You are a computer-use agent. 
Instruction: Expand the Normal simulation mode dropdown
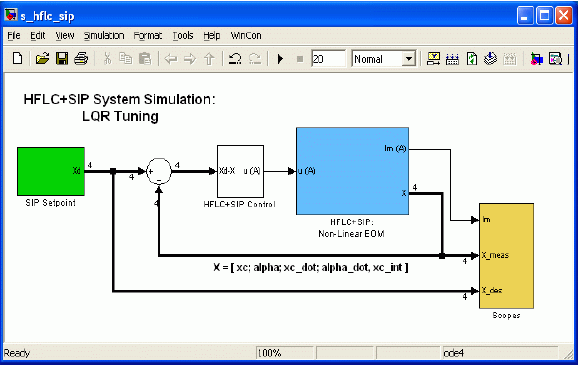click(x=408, y=59)
